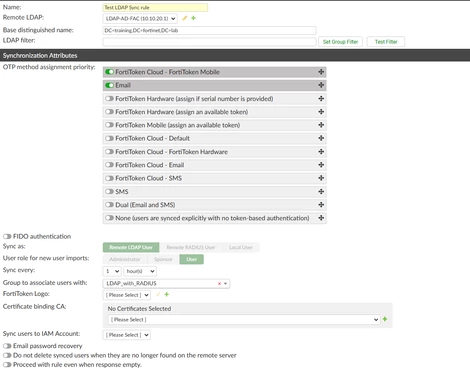The image size is (470, 368).
Task: Disable the Email OTP method toggle
Action: click(109, 85)
